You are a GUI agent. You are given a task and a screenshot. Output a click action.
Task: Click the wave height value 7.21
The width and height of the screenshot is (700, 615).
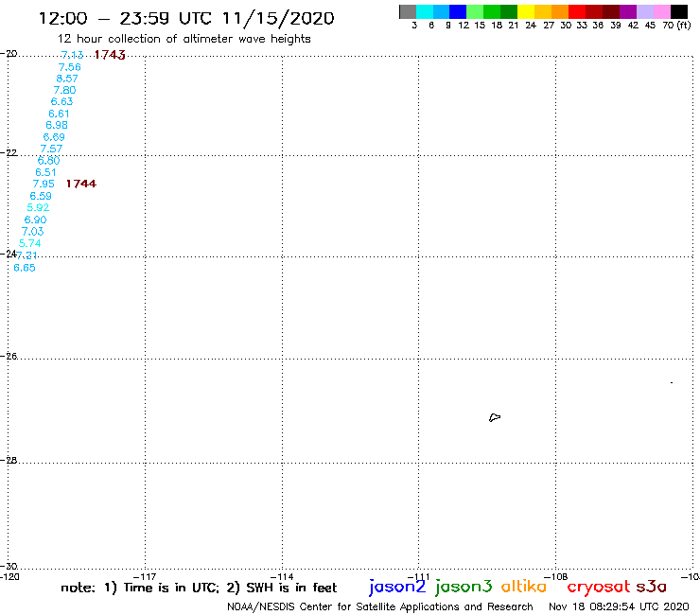pyautogui.click(x=27, y=255)
